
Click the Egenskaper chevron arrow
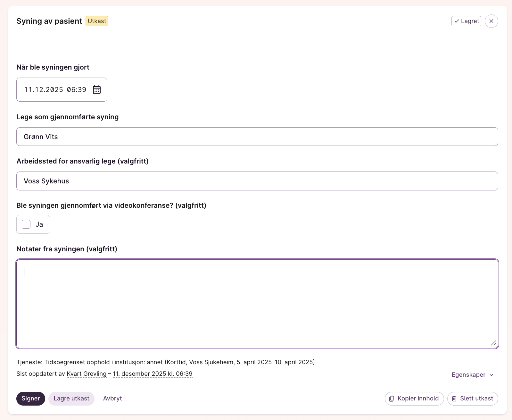pyautogui.click(x=491, y=375)
